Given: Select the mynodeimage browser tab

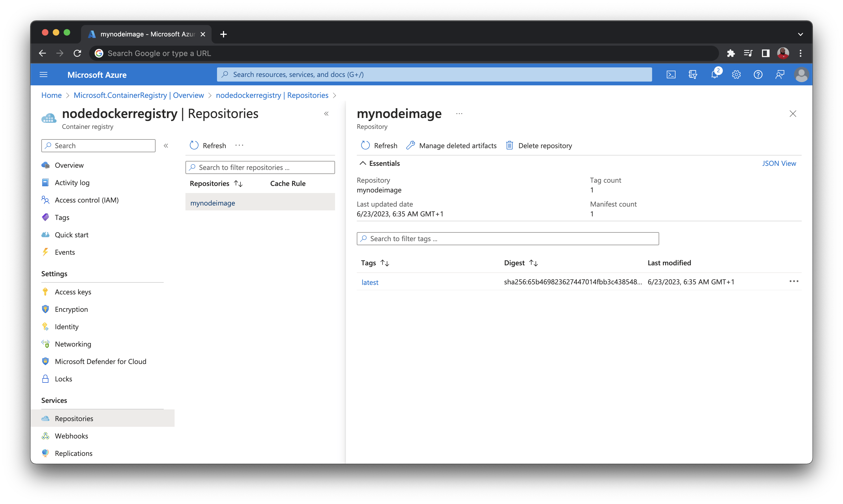Looking at the screenshot, I should click(143, 34).
